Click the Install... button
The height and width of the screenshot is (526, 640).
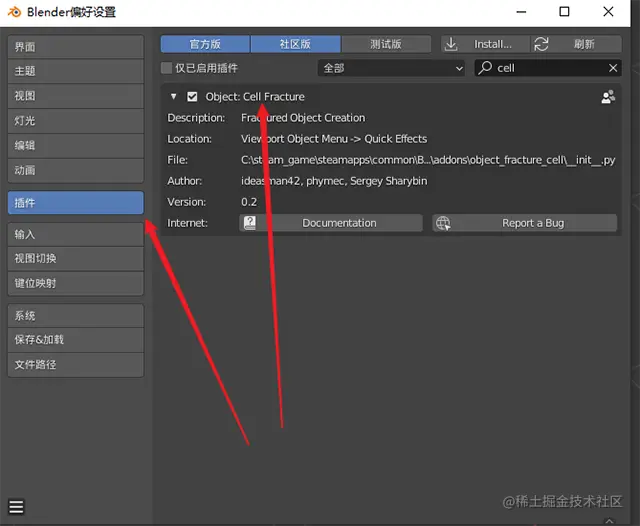(485, 44)
